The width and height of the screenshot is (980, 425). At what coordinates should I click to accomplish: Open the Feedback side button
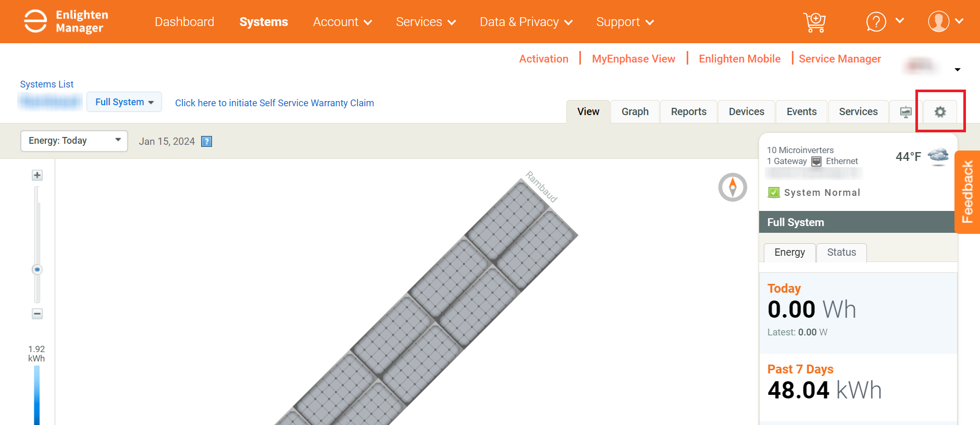pos(967,192)
